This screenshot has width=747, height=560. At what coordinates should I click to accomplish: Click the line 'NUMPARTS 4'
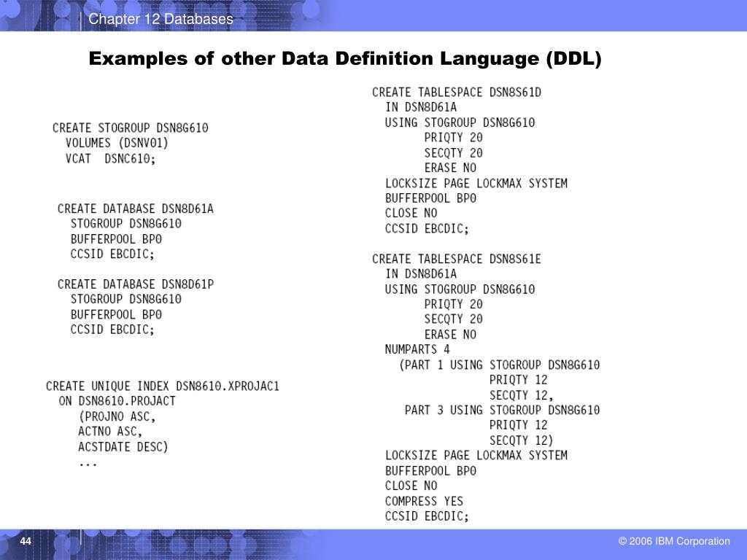coord(417,349)
